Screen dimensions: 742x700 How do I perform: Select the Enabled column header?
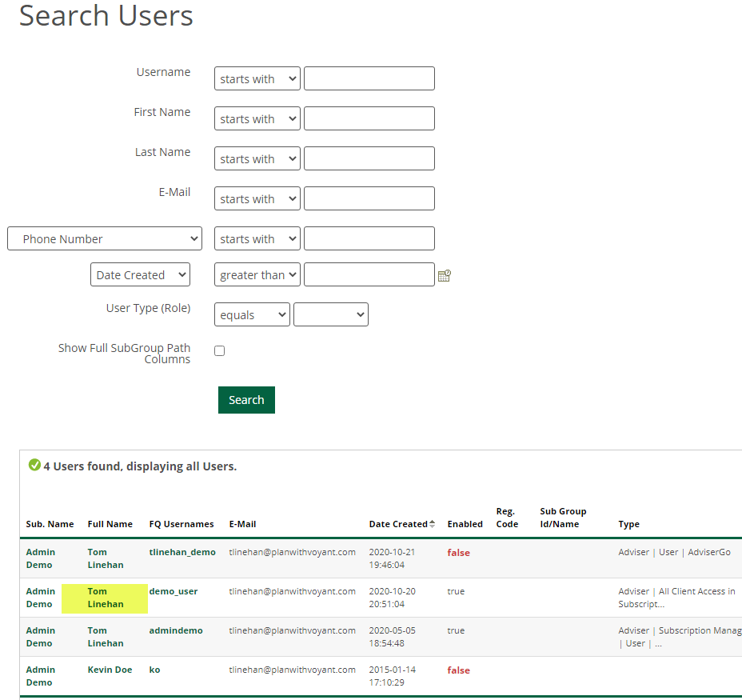465,524
